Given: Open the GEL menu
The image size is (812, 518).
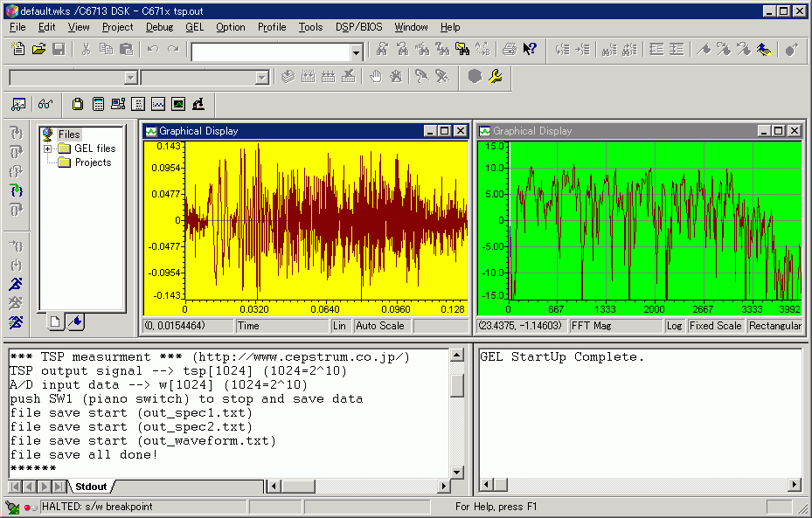Looking at the screenshot, I should pyautogui.click(x=195, y=27).
